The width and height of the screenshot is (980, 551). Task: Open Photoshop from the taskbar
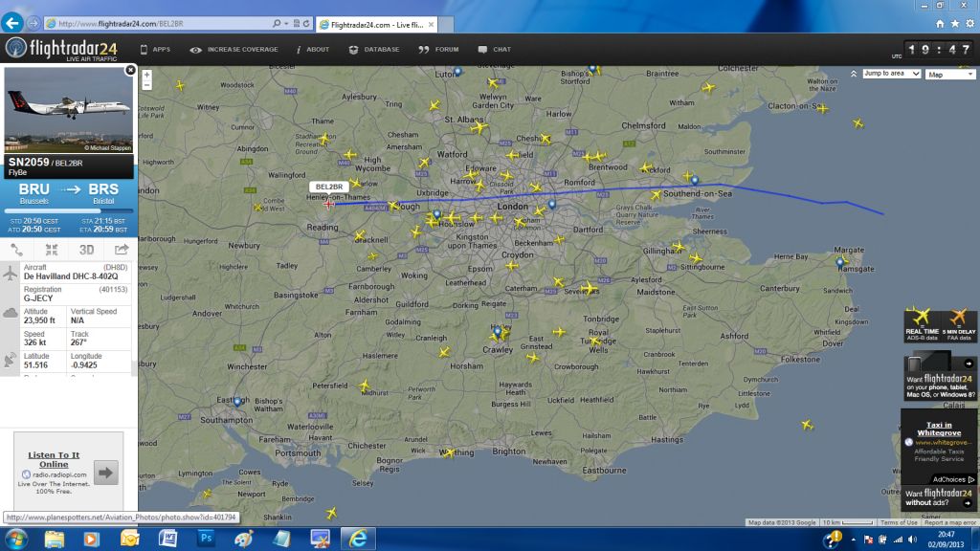206,539
